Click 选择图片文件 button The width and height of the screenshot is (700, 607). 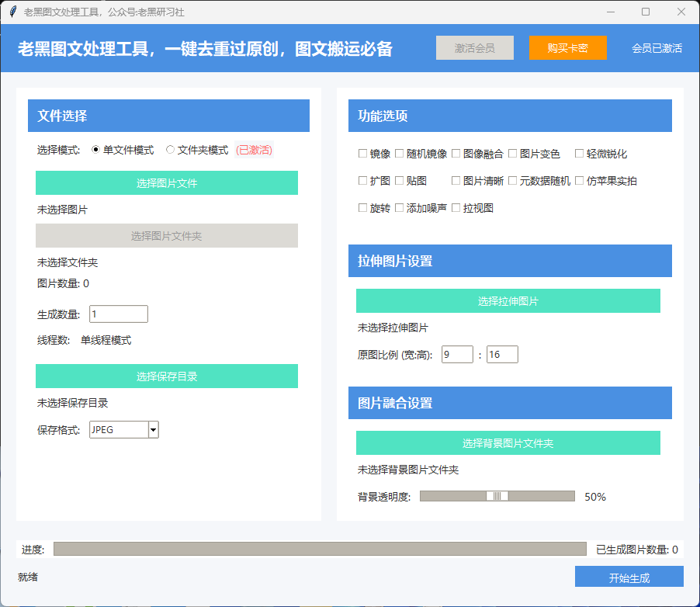[167, 183]
